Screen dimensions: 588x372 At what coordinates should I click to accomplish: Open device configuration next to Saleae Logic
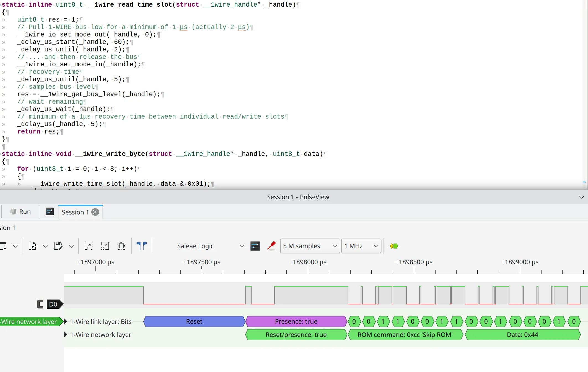pyautogui.click(x=255, y=246)
